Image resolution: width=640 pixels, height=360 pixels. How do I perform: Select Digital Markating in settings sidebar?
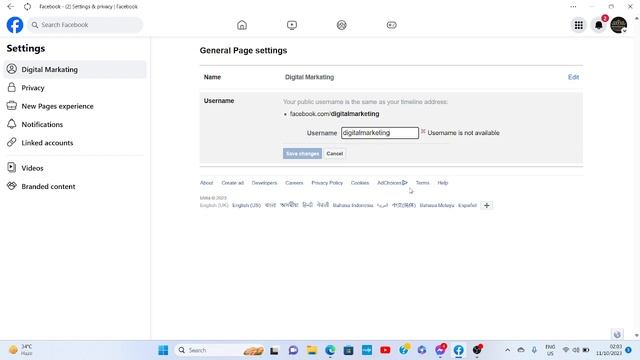click(75, 69)
